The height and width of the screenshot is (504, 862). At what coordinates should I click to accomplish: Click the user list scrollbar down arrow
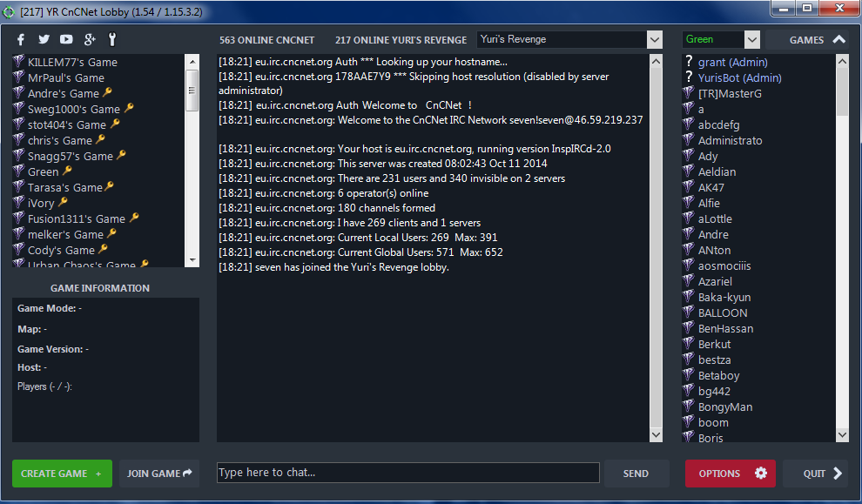[842, 434]
